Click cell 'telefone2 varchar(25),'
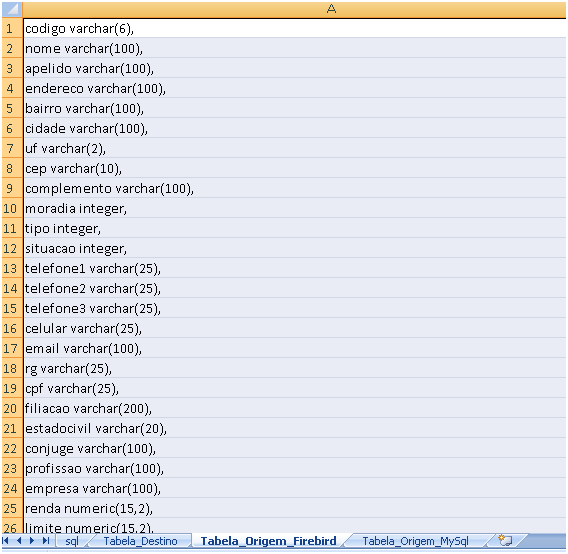 coord(295,288)
